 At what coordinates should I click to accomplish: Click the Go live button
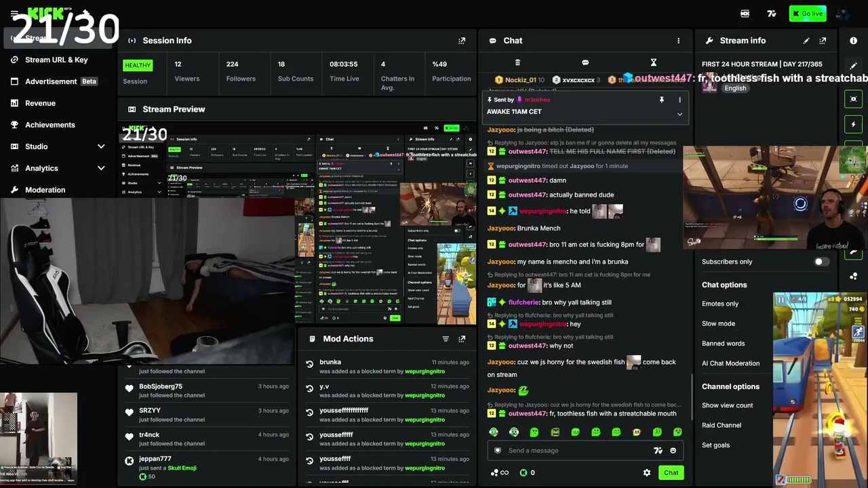pos(808,14)
